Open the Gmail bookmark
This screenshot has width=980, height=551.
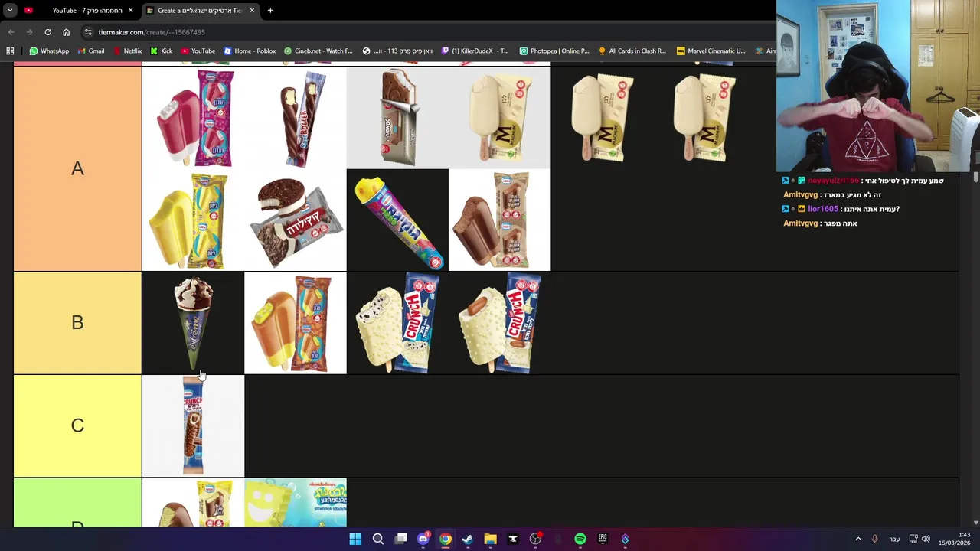(91, 51)
